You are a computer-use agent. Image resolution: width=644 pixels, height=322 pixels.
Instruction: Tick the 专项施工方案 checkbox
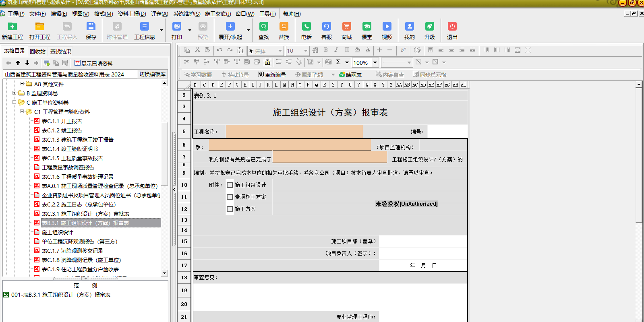click(230, 197)
